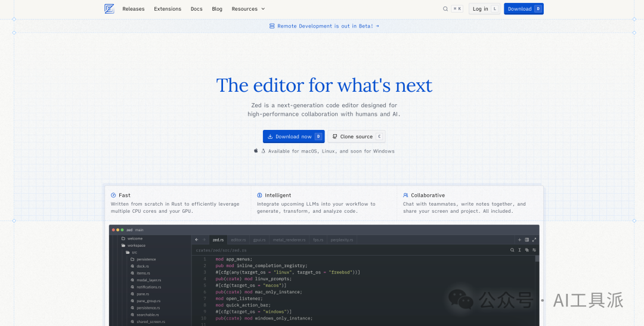This screenshot has width=644, height=326.
Task: Switch to the fps.rs tab
Action: click(318, 240)
